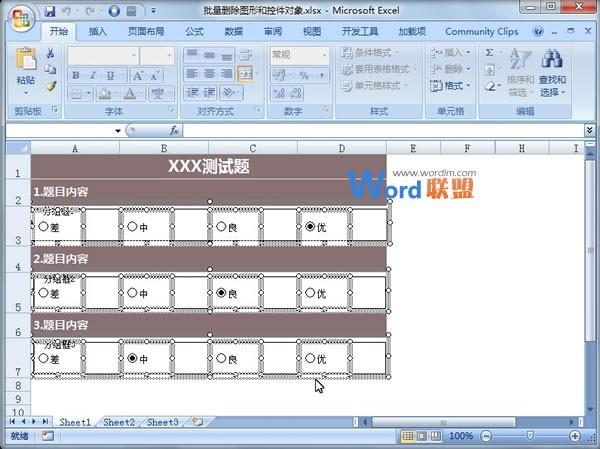Toggle Underline formatting

tap(110, 75)
